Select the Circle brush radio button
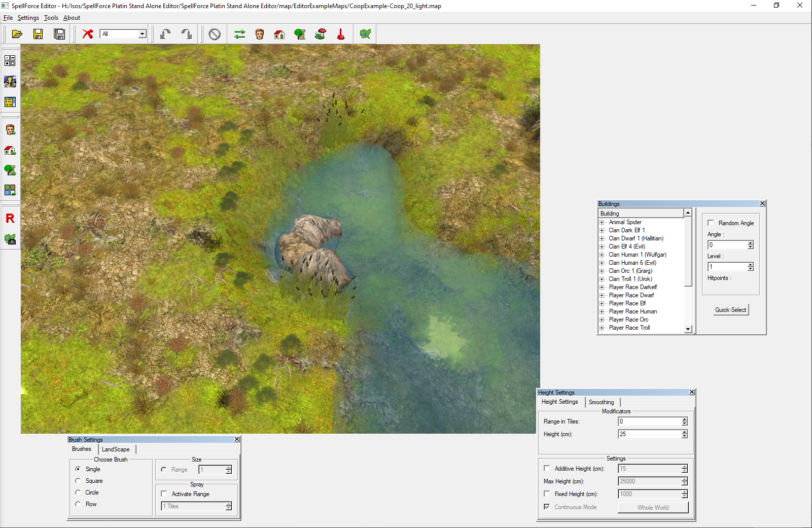The width and height of the screenshot is (812, 528). point(78,492)
